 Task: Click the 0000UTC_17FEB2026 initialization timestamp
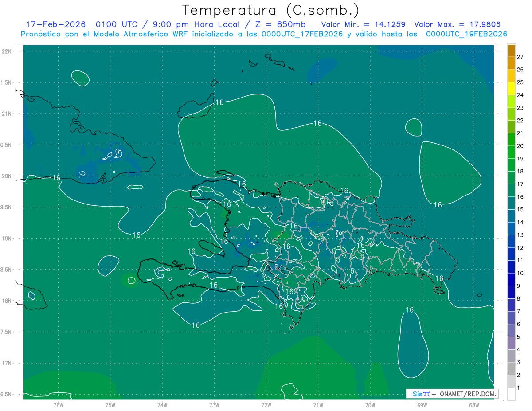coord(302,34)
